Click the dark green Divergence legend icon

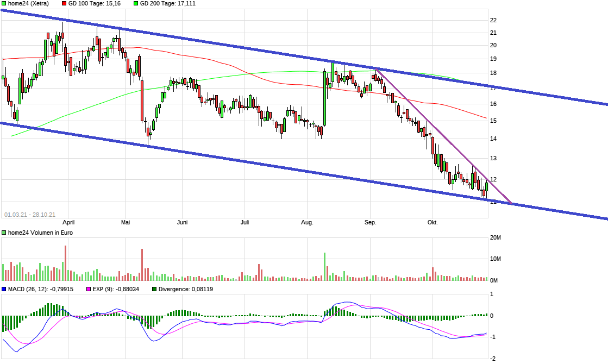[x=154, y=290]
